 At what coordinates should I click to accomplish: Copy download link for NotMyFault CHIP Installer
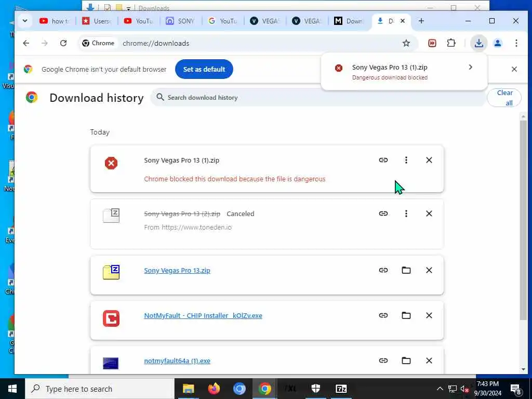pyautogui.click(x=383, y=315)
